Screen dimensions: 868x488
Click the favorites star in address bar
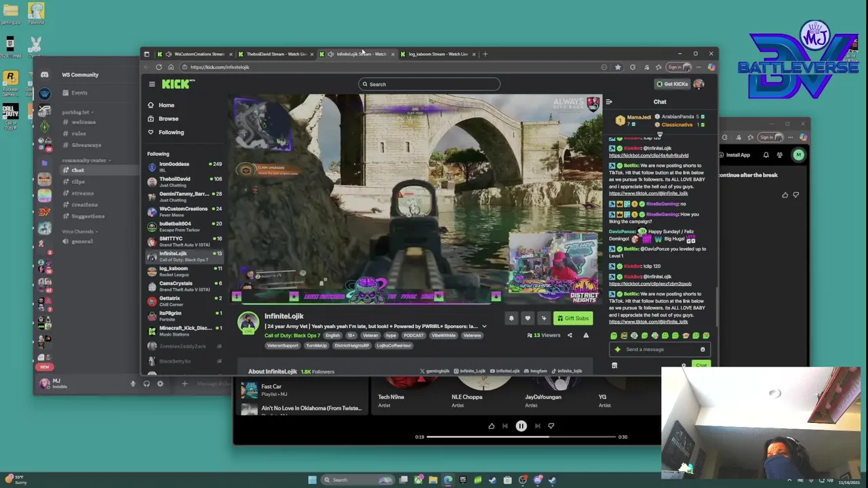pos(618,67)
